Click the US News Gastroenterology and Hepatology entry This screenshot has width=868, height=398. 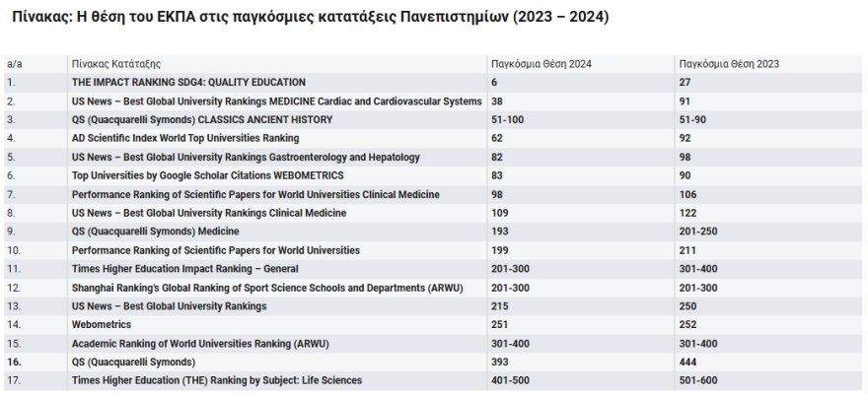pyautogui.click(x=246, y=157)
